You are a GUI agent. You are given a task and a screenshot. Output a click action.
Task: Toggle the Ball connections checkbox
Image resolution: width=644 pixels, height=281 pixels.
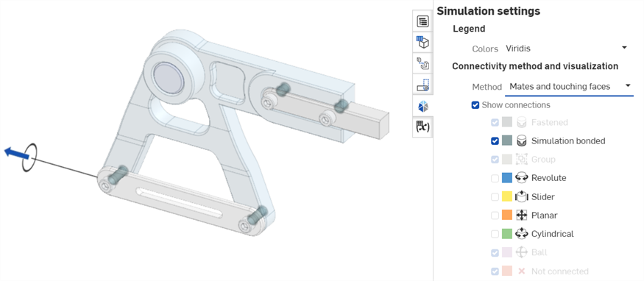[495, 252]
